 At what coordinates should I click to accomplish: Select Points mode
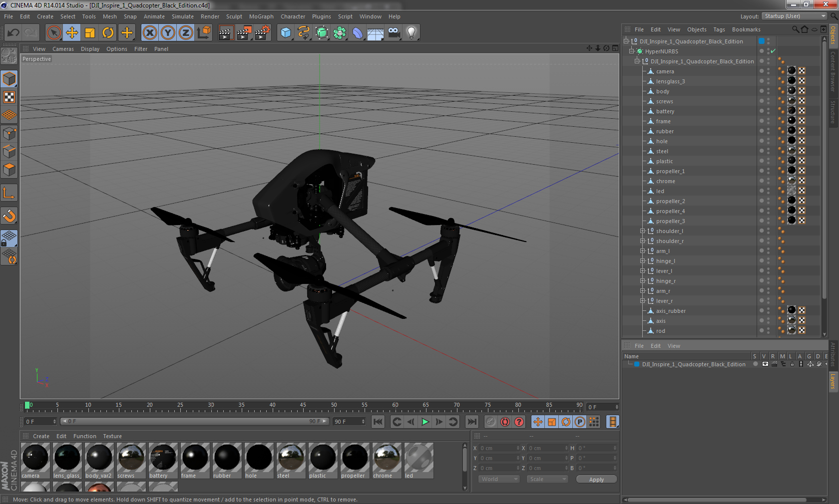click(9, 134)
